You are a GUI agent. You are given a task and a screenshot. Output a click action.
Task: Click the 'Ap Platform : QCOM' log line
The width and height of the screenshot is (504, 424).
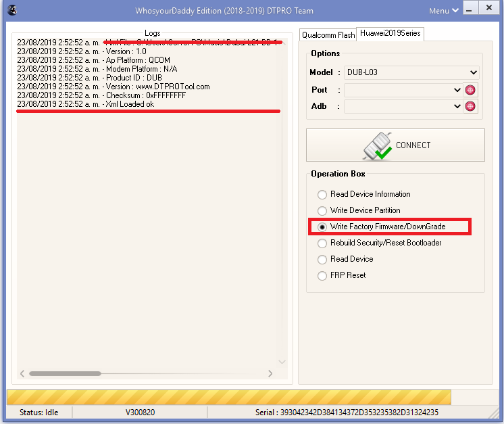point(93,60)
